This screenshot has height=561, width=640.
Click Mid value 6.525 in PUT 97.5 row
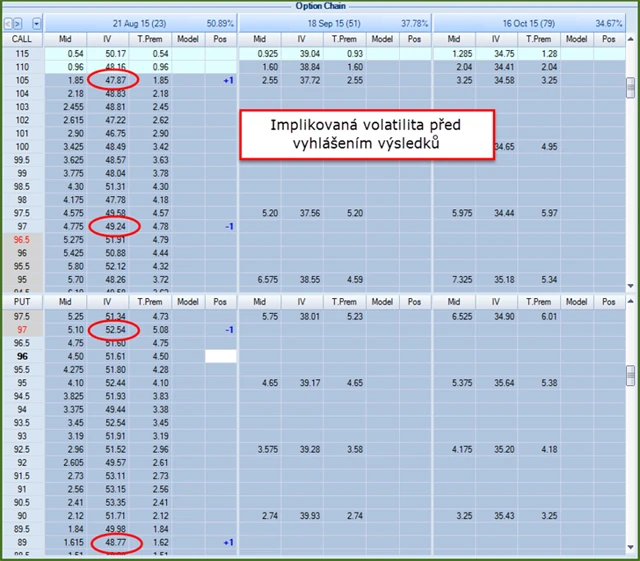click(x=462, y=316)
